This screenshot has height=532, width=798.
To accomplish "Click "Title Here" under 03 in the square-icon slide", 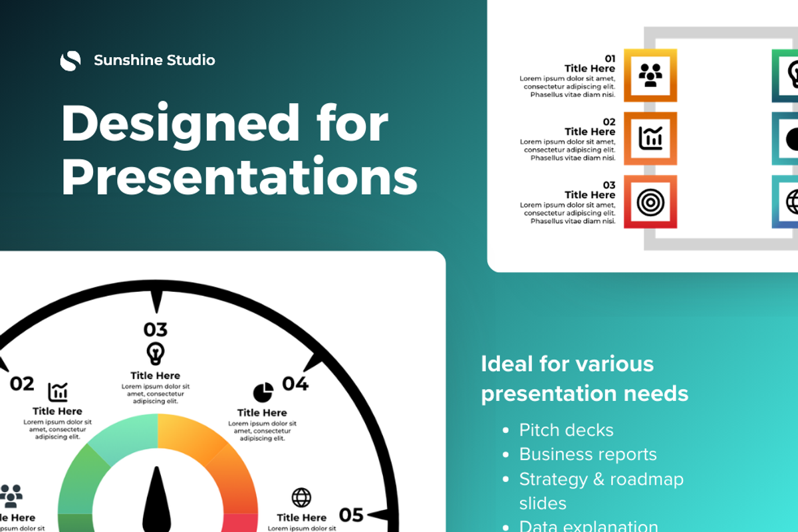I will 590,195.
